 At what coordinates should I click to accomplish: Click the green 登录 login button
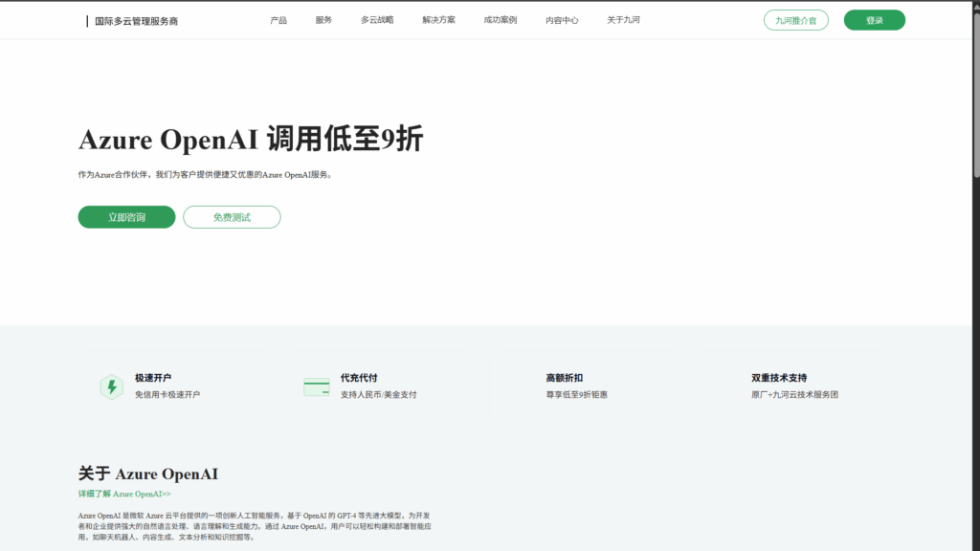875,20
